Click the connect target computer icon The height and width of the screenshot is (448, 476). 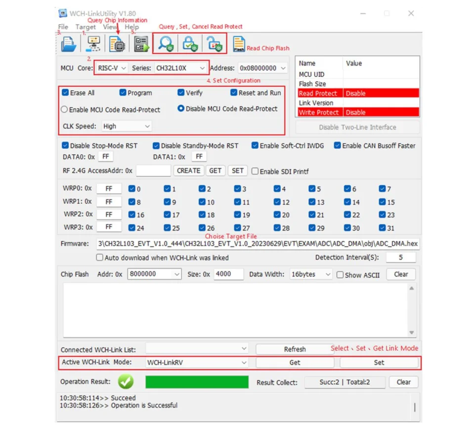pyautogui.click(x=93, y=45)
